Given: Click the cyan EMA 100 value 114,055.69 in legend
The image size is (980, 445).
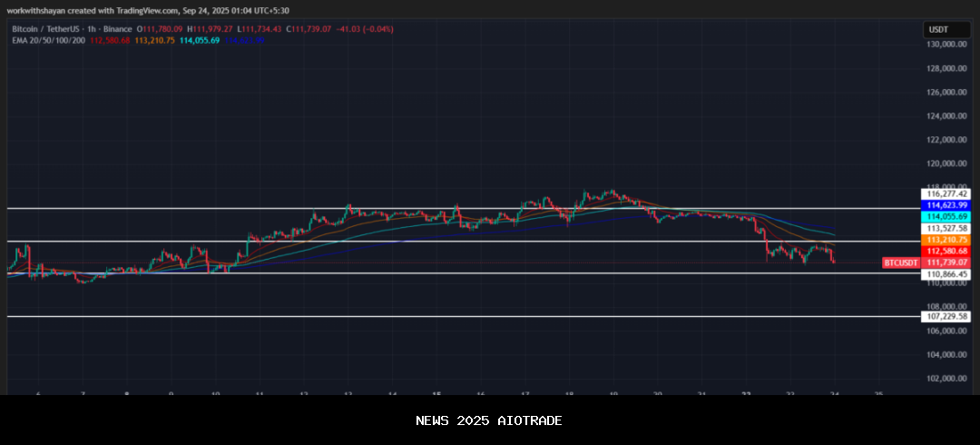Looking at the screenshot, I should pyautogui.click(x=200, y=41).
